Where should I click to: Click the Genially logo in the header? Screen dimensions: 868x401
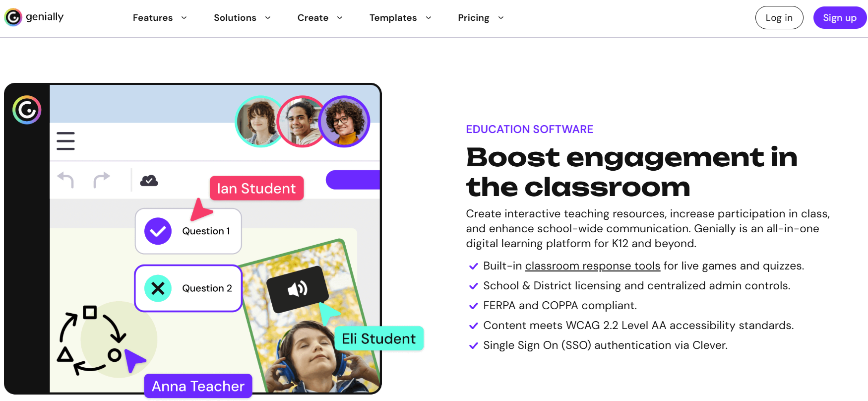[34, 17]
